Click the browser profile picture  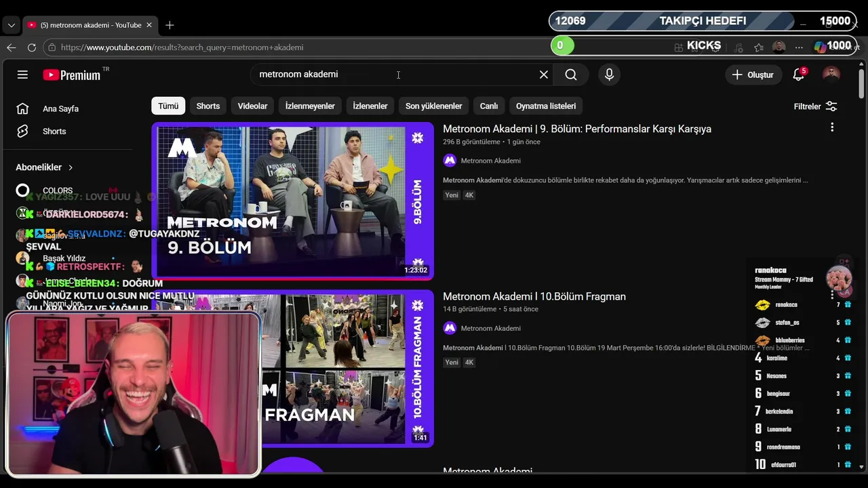coord(779,47)
